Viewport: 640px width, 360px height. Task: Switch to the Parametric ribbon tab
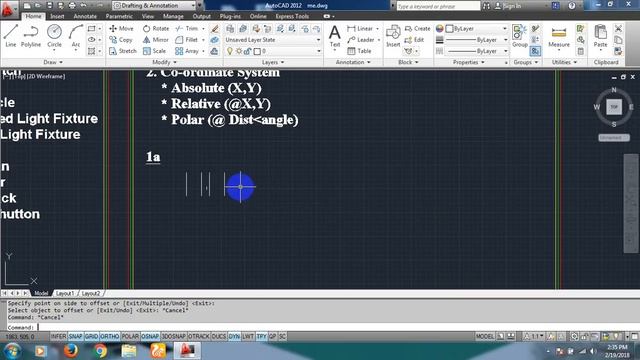pos(119,16)
